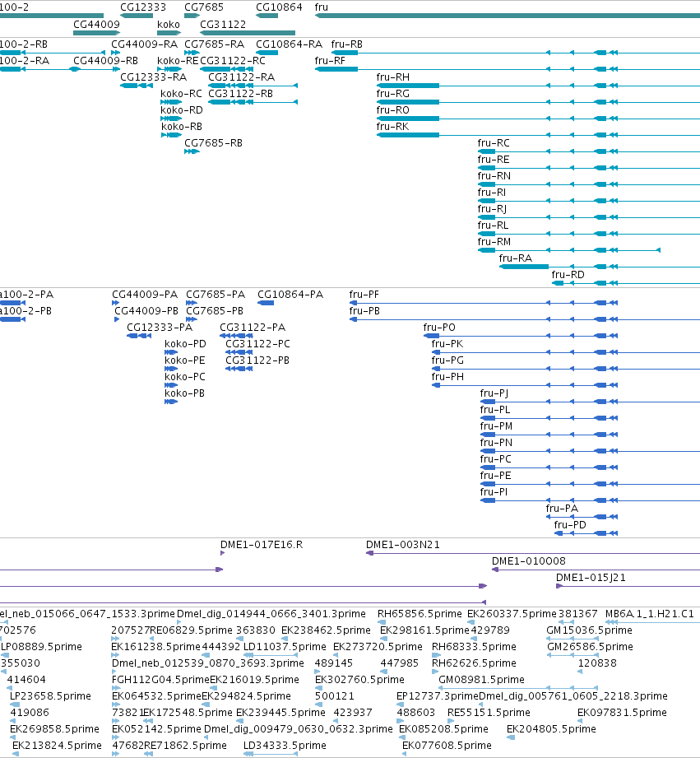This screenshot has width=700, height=758.
Task: Select the fru-RH transcript label
Action: click(x=393, y=77)
